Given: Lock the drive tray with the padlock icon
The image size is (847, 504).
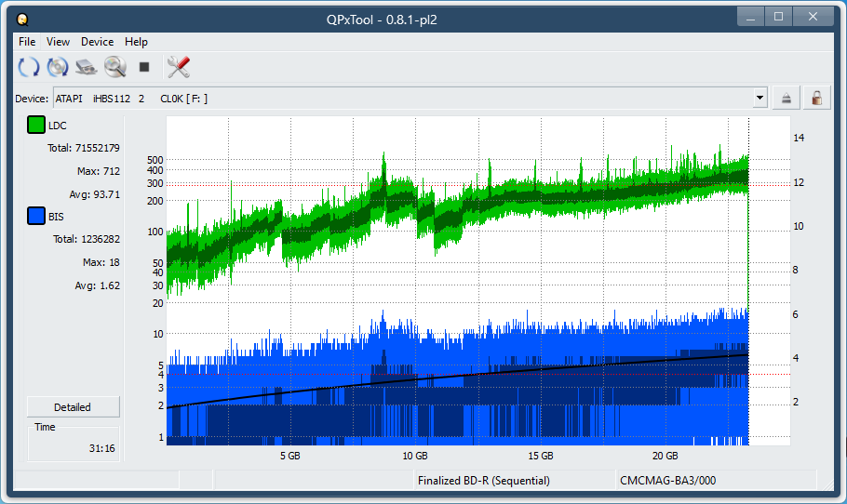Looking at the screenshot, I should pyautogui.click(x=817, y=99).
